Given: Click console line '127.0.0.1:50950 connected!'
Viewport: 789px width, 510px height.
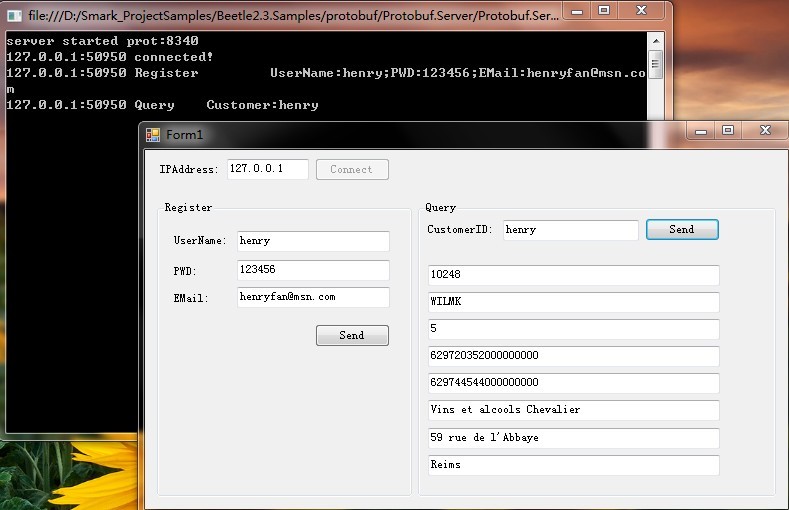Looking at the screenshot, I should [109, 57].
